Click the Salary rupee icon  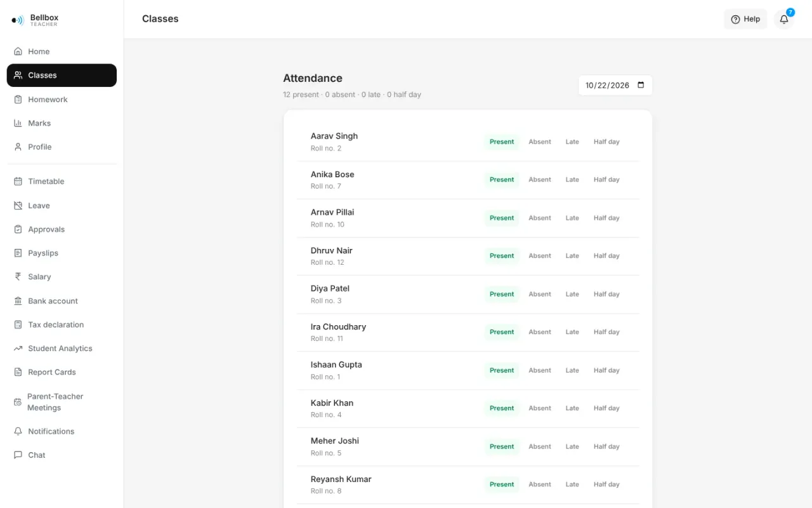[18, 277]
